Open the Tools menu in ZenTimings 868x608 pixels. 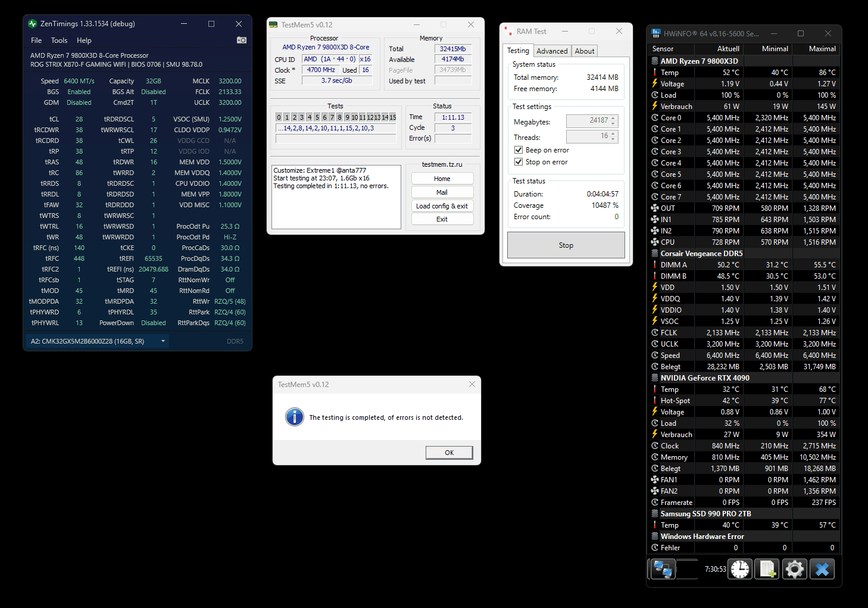tap(59, 40)
